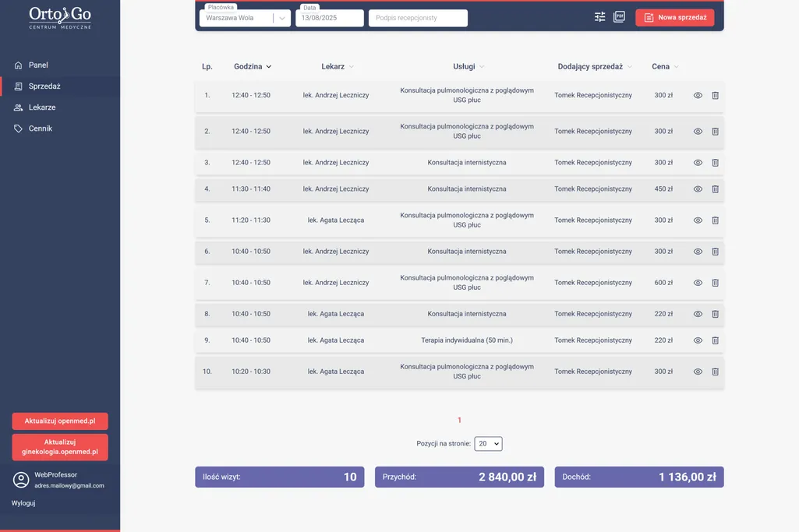Delete row 4 sale entry
799x532 pixels.
[x=715, y=189]
